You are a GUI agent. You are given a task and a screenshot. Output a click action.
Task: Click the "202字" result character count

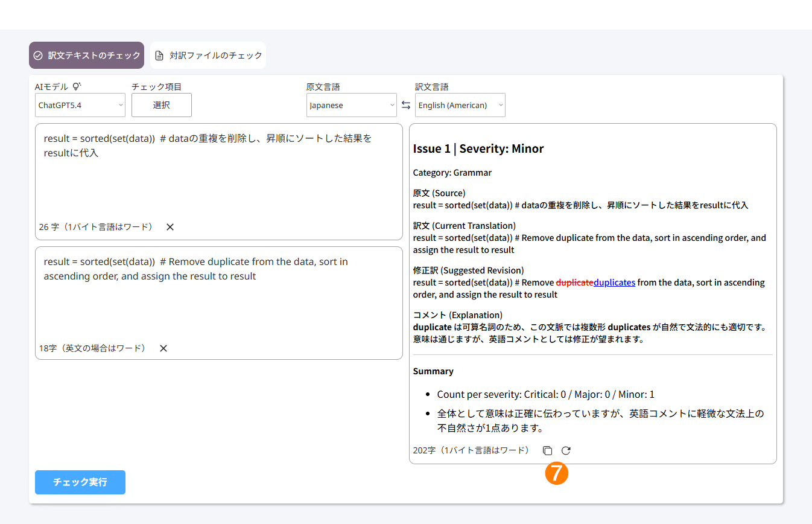coord(471,450)
